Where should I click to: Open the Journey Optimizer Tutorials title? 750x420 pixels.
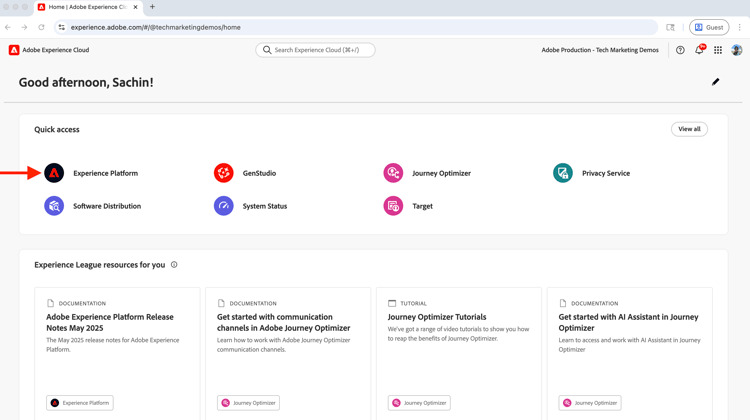point(437,317)
